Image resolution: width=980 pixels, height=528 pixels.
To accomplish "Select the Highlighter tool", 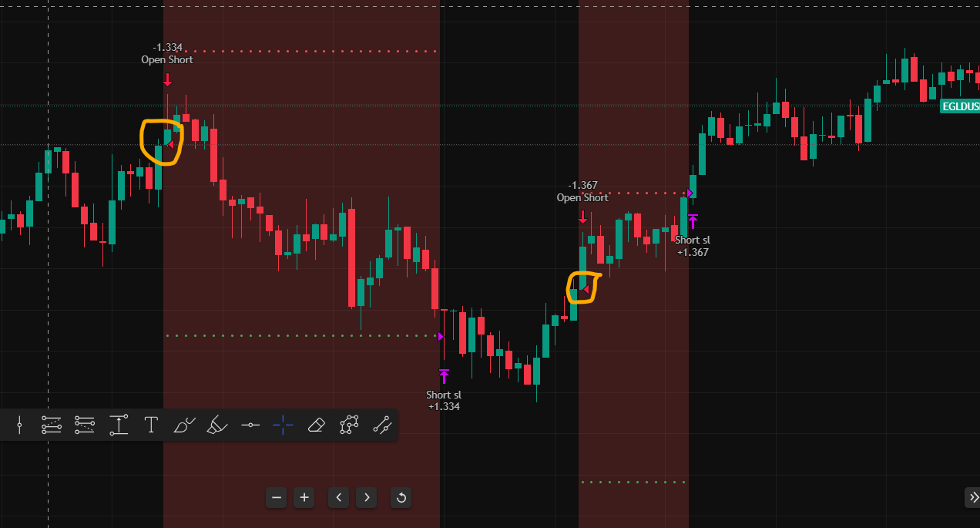I will 218,424.
